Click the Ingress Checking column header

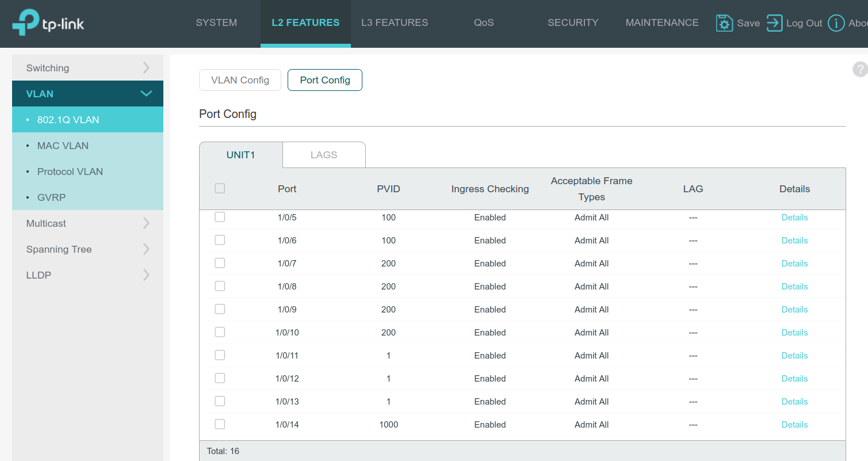pyautogui.click(x=490, y=189)
